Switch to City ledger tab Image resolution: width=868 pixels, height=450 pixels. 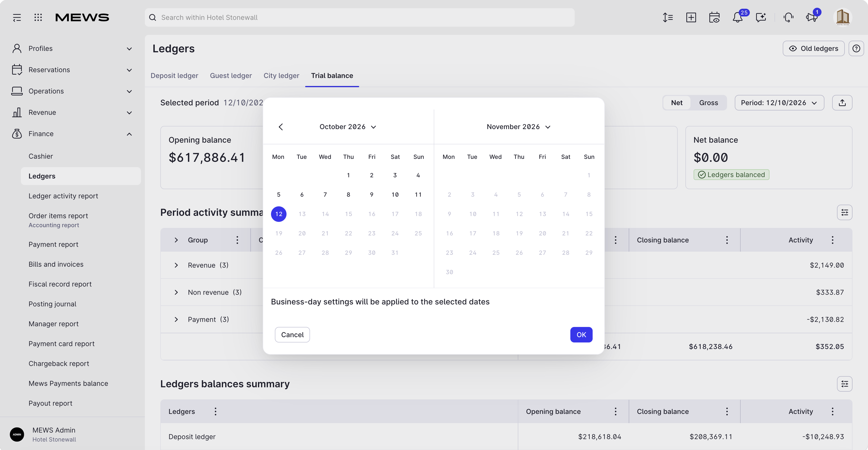pos(281,76)
